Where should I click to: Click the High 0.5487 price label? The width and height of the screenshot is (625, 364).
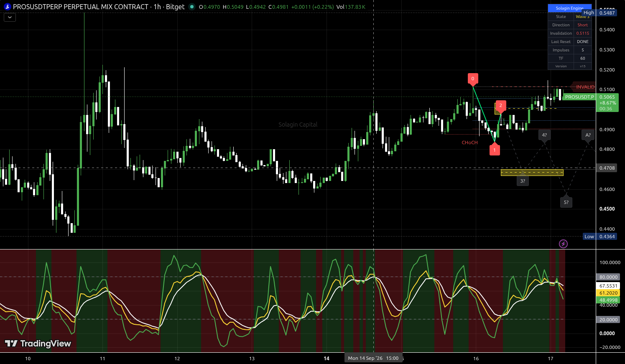pyautogui.click(x=599, y=13)
